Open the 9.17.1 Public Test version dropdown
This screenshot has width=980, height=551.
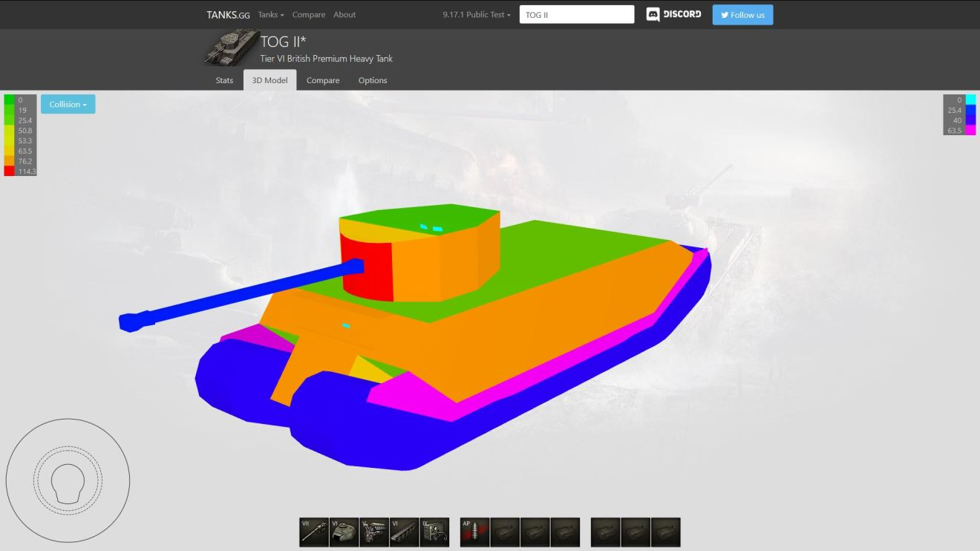(476, 15)
